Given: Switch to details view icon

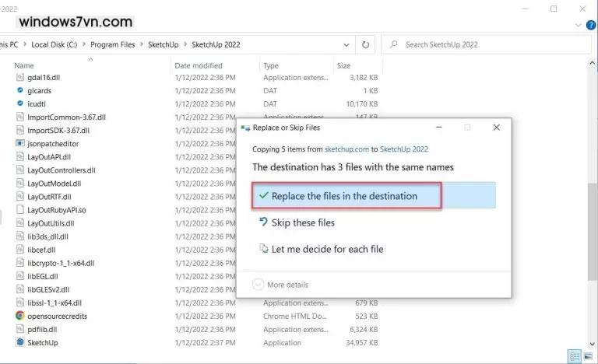Looking at the screenshot, I should 575,356.
